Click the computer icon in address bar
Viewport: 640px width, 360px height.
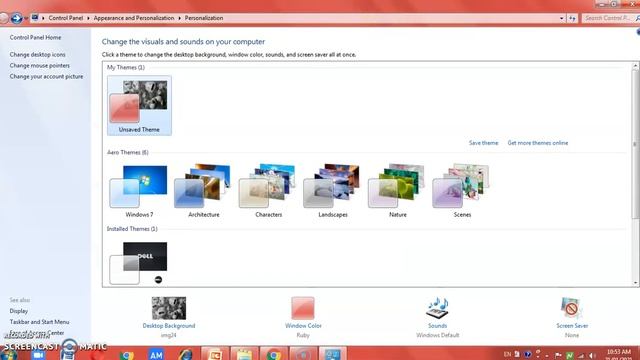(35, 18)
